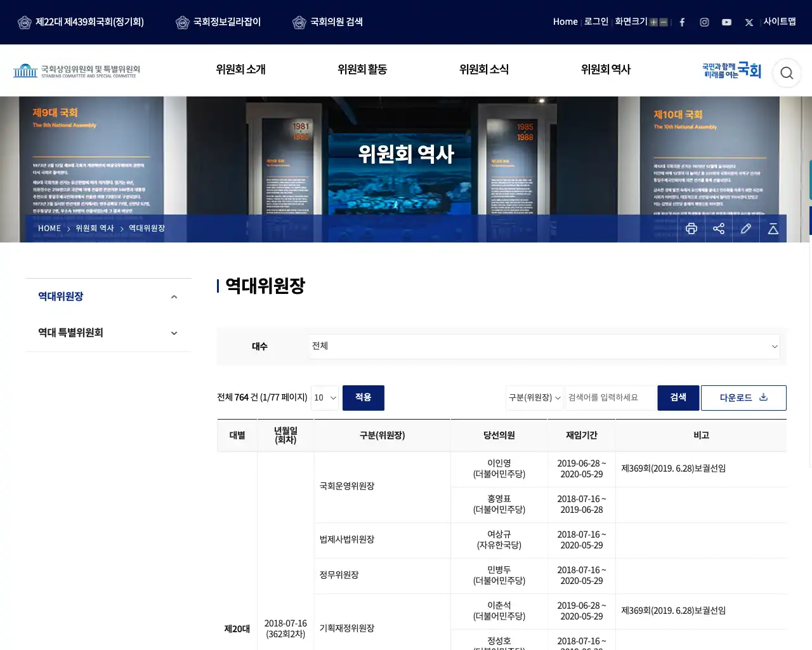812x650 pixels.
Task: Open the YouTube icon in the top bar
Action: [726, 22]
